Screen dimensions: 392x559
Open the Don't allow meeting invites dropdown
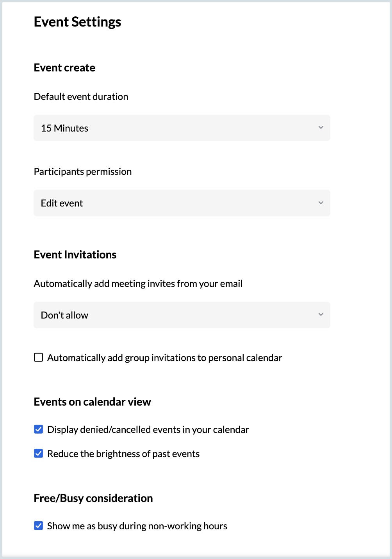(182, 315)
